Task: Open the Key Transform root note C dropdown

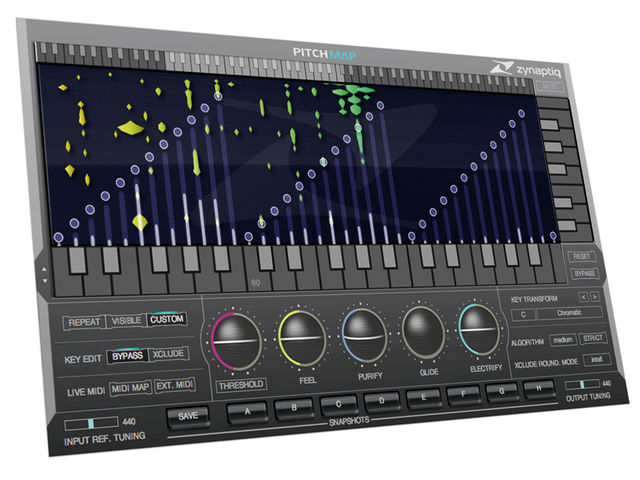Action: coord(523,315)
